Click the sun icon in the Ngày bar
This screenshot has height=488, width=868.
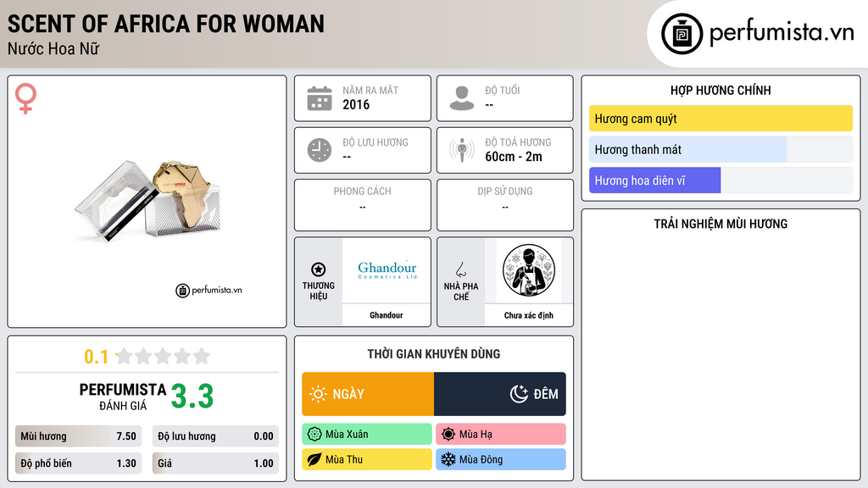pos(318,394)
